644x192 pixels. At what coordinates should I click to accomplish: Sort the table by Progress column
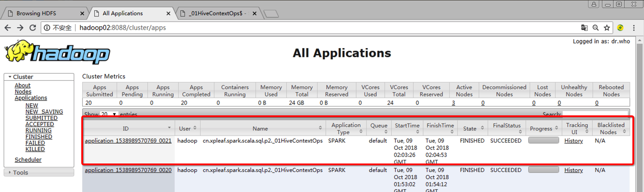pos(544,128)
